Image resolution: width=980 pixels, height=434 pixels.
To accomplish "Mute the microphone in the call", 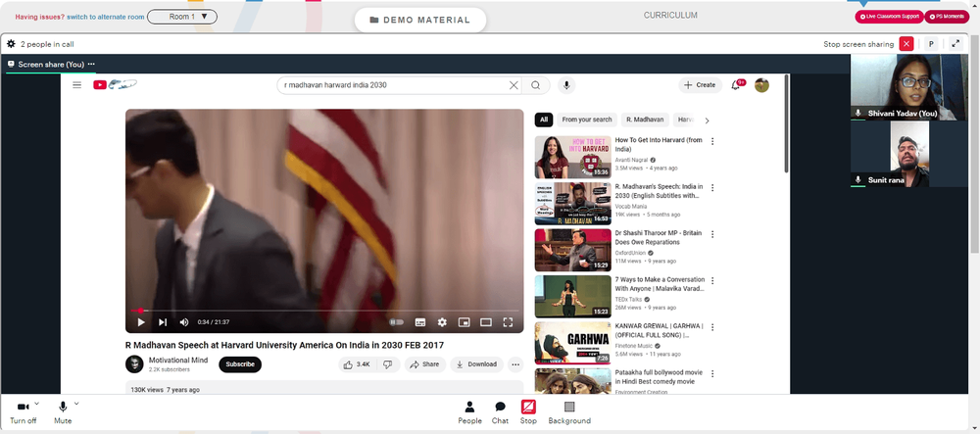I will point(63,412).
